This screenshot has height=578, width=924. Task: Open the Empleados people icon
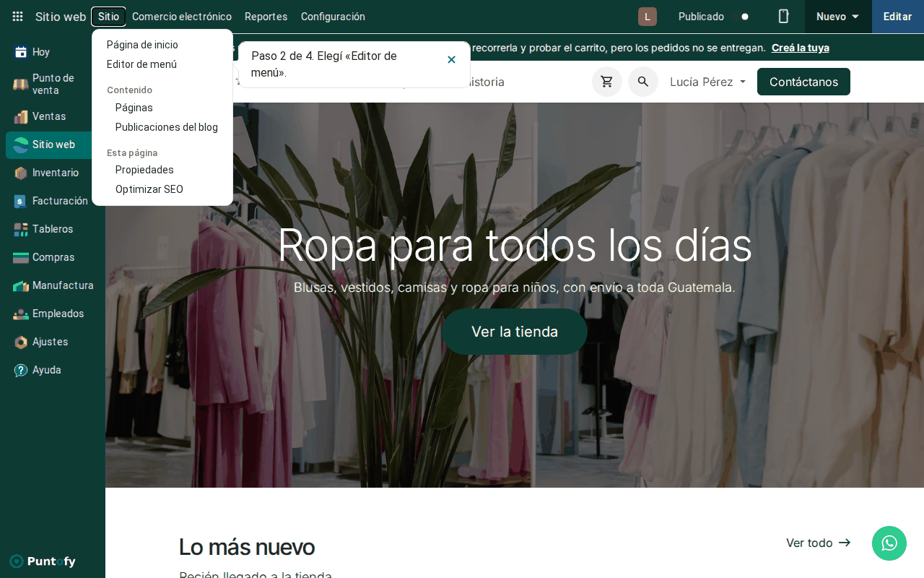(21, 314)
